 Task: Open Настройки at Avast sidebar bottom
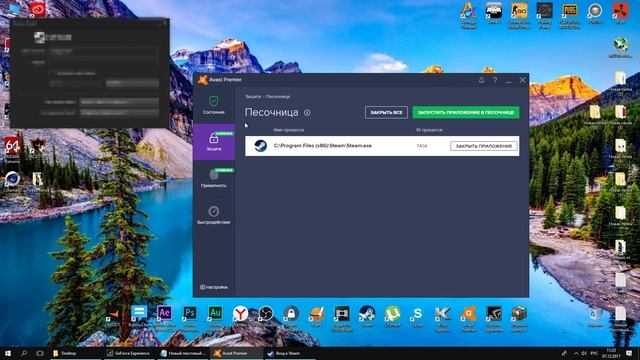click(214, 287)
